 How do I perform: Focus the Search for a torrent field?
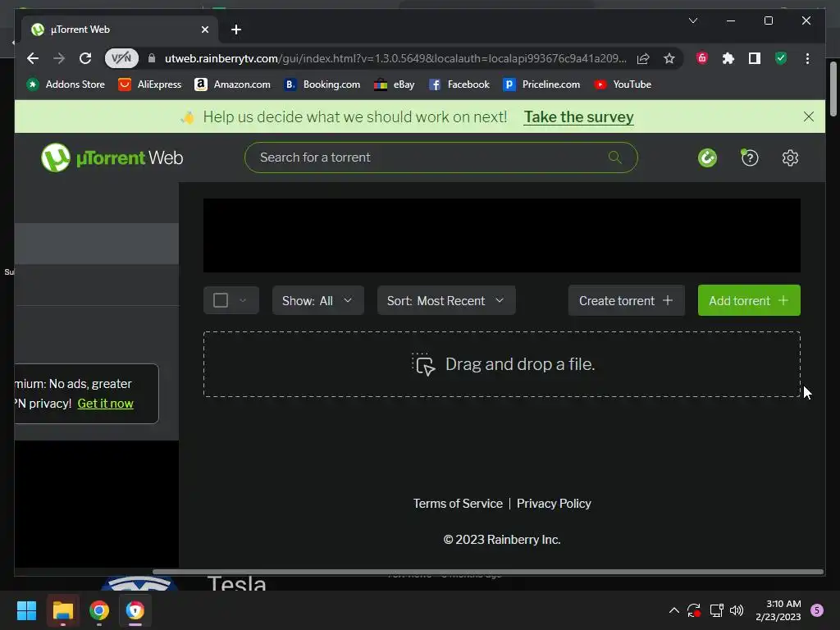point(441,157)
